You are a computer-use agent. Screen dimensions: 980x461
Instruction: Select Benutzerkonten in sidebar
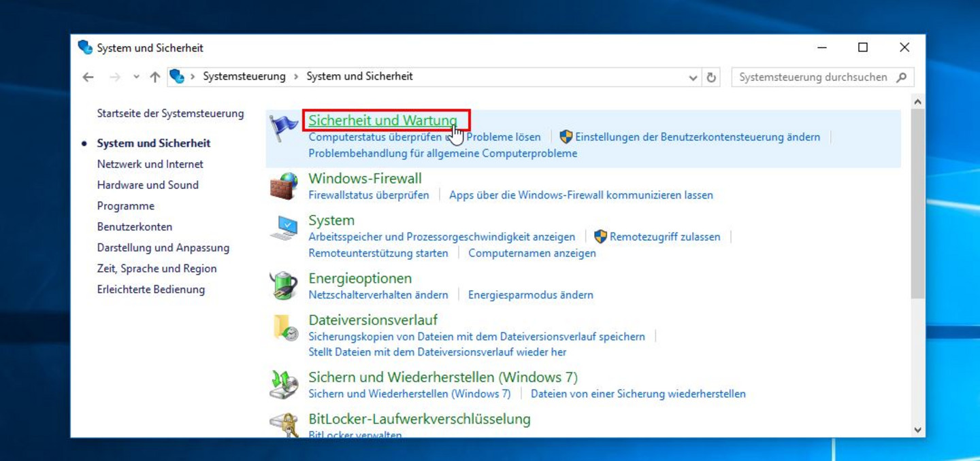coord(135,226)
